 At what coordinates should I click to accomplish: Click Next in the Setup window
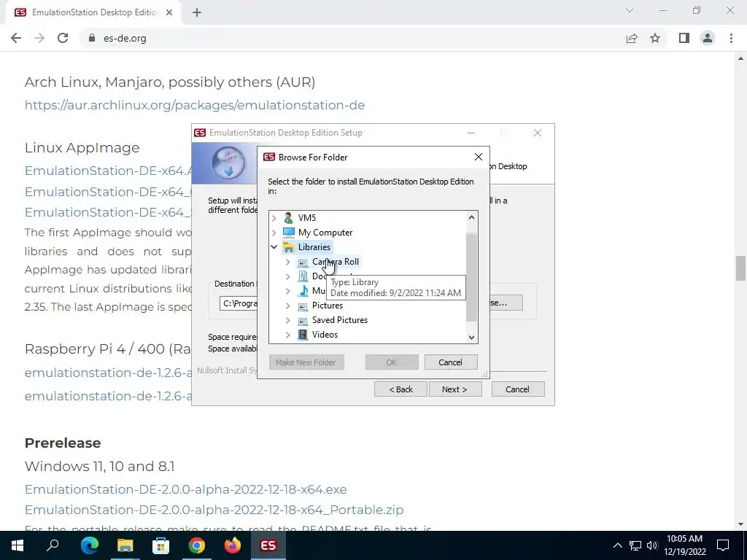click(455, 389)
